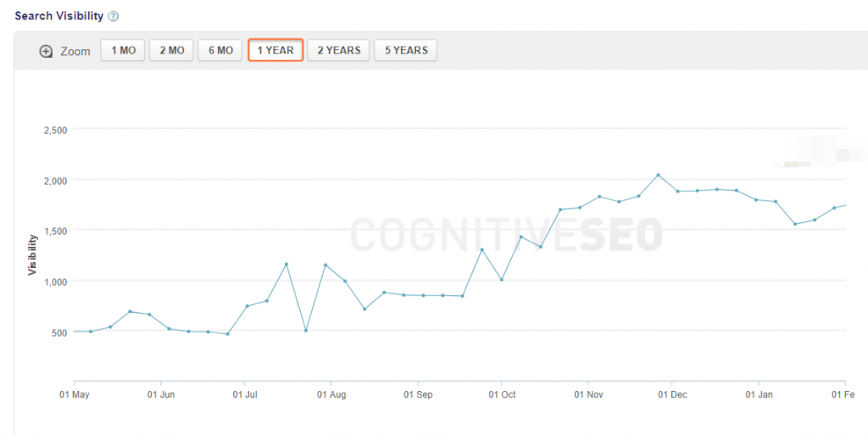The image size is (868, 435).
Task: Click the '01 Nov' x-axis label
Action: point(588,394)
